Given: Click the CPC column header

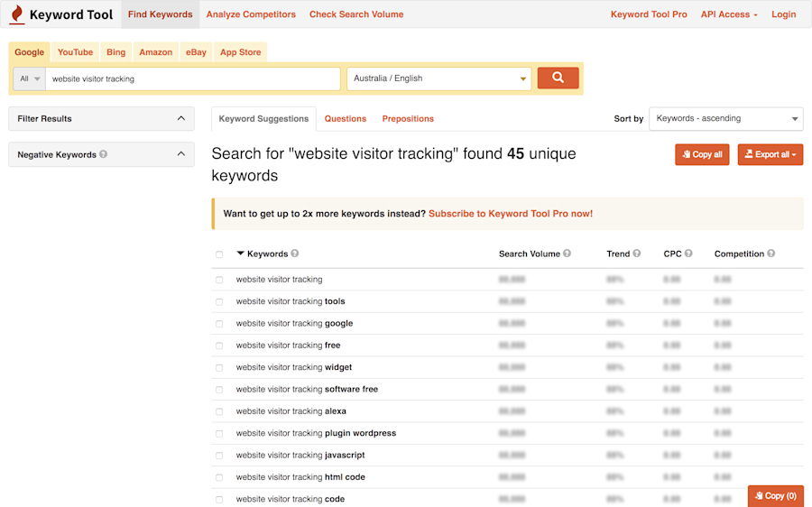Looking at the screenshot, I should (673, 253).
